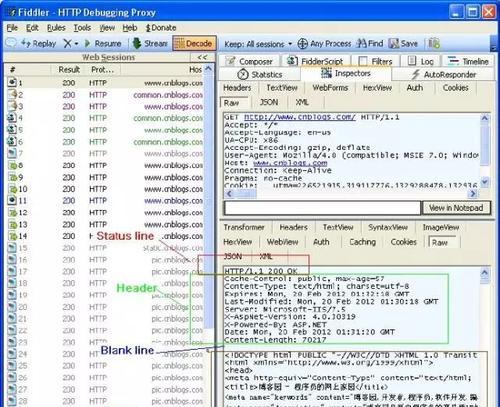Switch to the FiddlerScript tab
The image size is (500, 407).
(315, 61)
